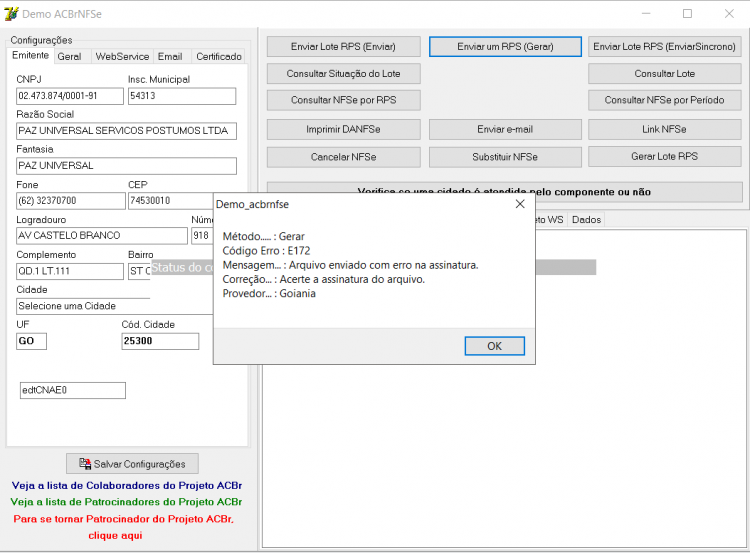Screen dimensions: 750x553
Task: Close the Demo_acbrnfse dialog with X
Action: (520, 204)
